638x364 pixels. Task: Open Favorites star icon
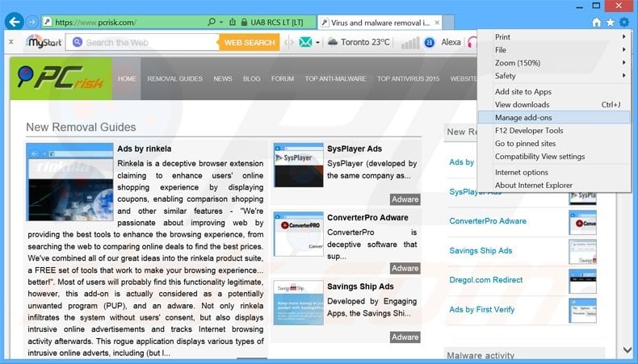click(611, 23)
